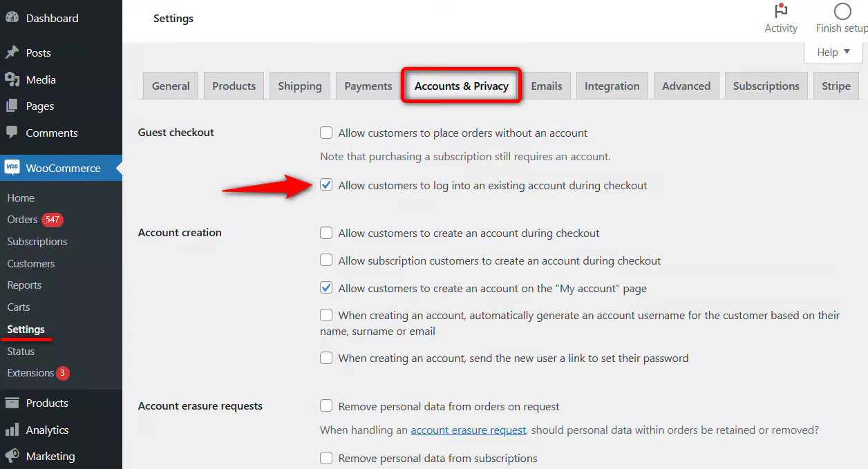Switch to the Payments tab
This screenshot has height=469, width=868.
[x=368, y=86]
